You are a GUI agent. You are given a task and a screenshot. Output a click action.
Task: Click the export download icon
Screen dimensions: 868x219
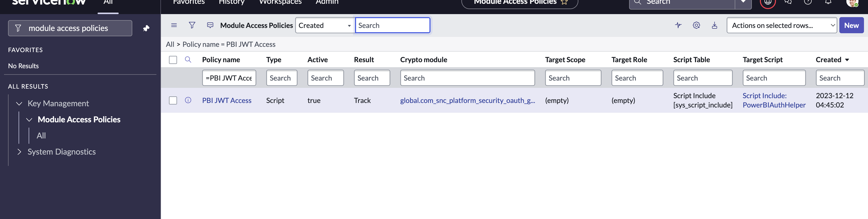[714, 25]
